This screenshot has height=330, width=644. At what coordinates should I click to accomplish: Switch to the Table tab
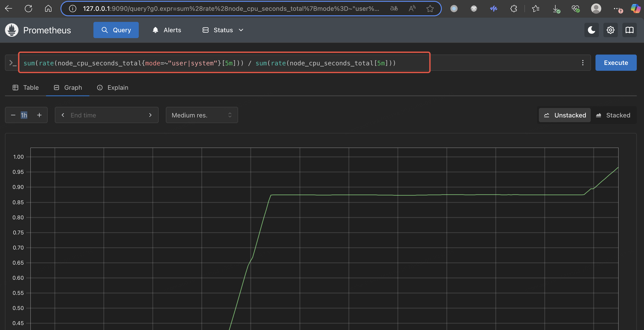(x=25, y=87)
